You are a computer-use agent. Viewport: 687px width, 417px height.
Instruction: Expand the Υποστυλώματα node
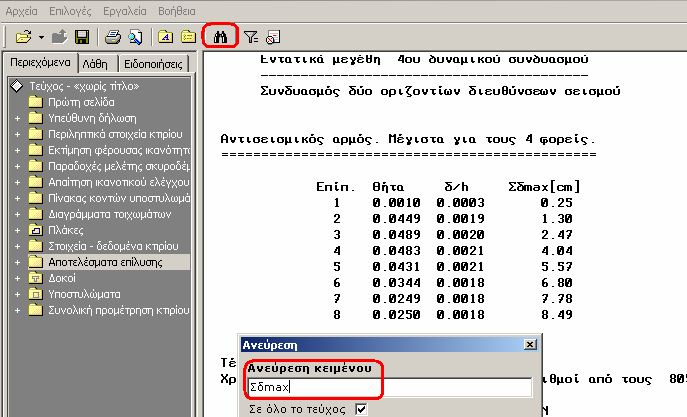tap(18, 294)
